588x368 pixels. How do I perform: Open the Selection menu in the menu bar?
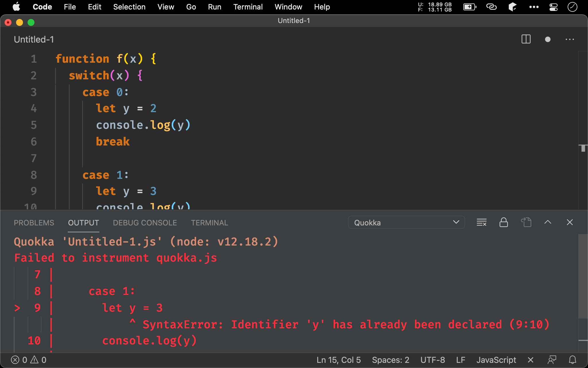coord(129,7)
